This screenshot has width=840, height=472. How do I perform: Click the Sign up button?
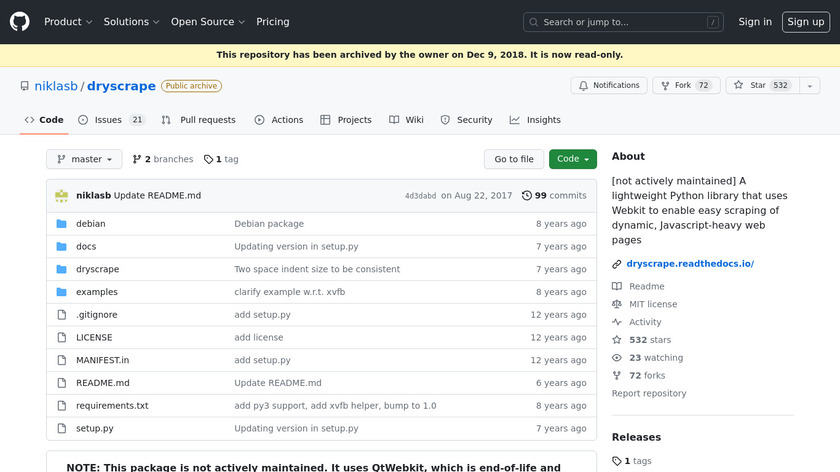pyautogui.click(x=805, y=22)
